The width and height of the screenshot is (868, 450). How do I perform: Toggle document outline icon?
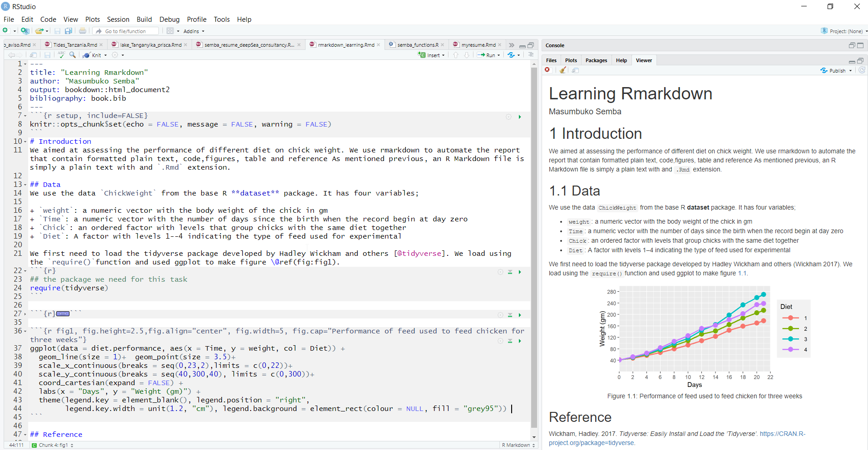pyautogui.click(x=531, y=54)
